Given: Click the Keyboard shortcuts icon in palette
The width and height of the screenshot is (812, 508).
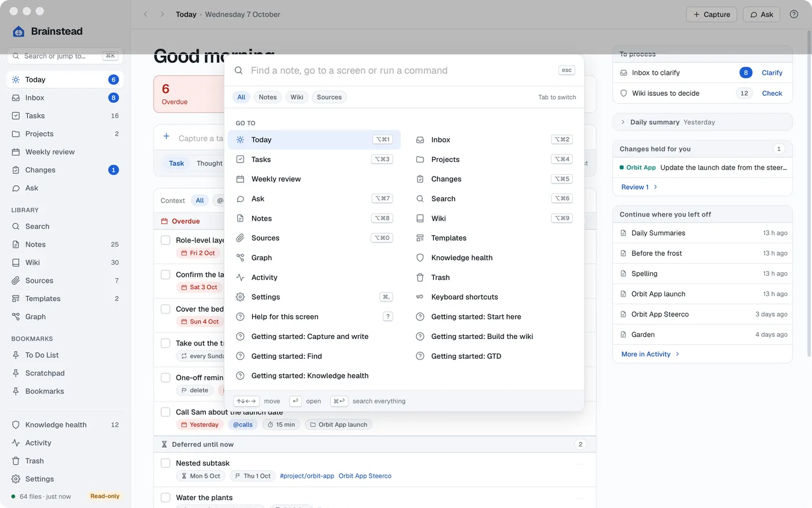Looking at the screenshot, I should point(420,297).
